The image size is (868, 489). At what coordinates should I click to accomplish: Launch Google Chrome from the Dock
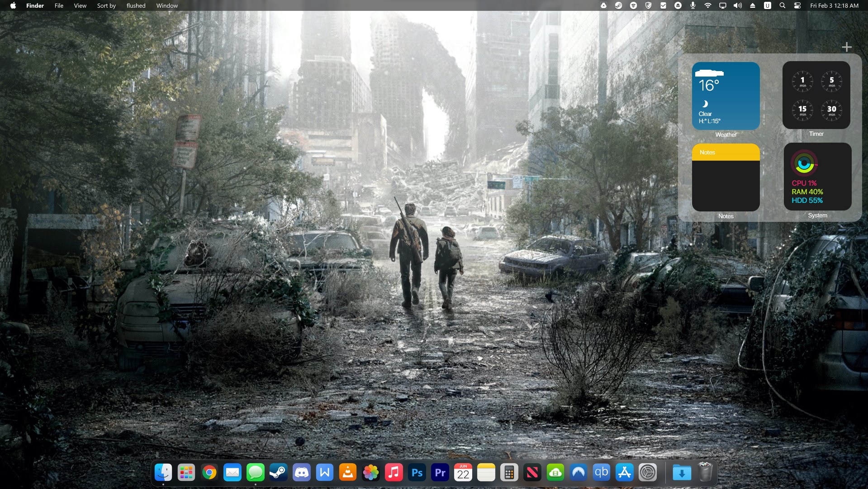pyautogui.click(x=209, y=473)
